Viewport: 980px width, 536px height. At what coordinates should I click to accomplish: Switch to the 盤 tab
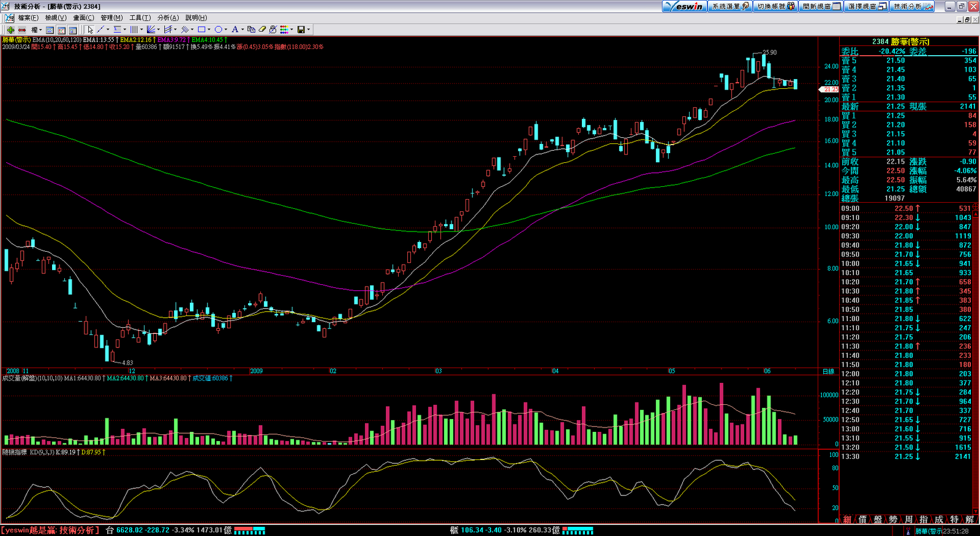click(x=878, y=519)
